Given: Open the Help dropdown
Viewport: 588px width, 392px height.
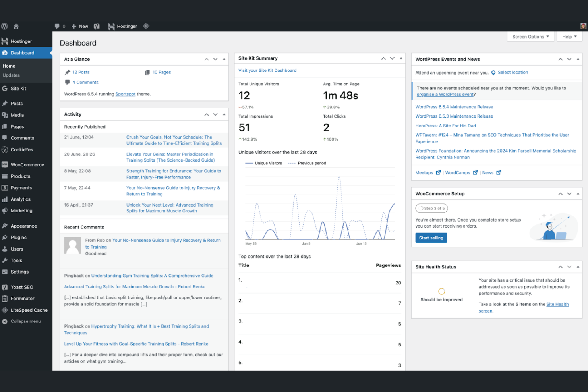Looking at the screenshot, I should 569,37.
